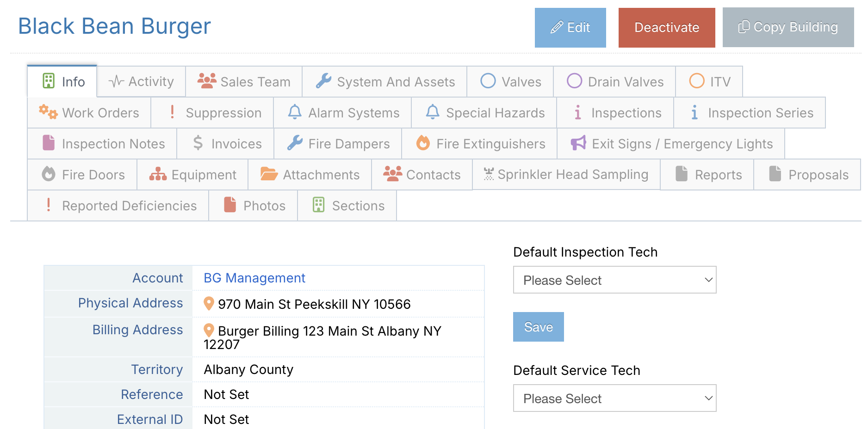
Task: Click the blue info icon beside Inspection Series
Action: (694, 112)
